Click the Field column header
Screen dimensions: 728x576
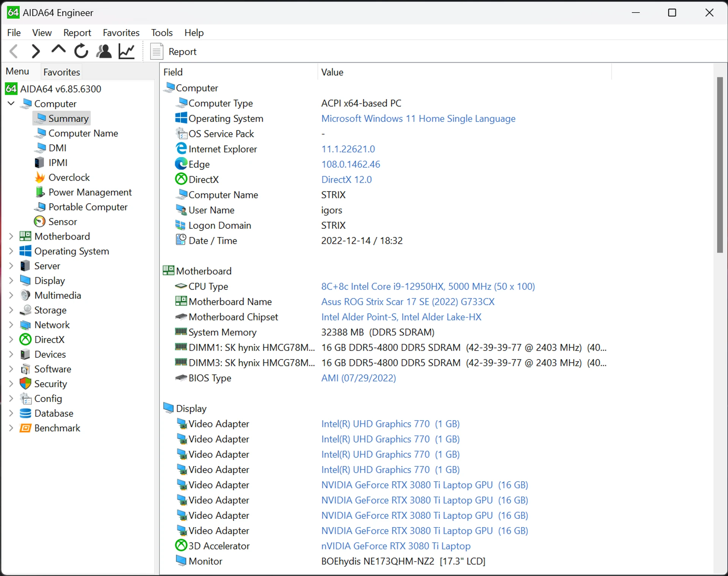(x=239, y=72)
